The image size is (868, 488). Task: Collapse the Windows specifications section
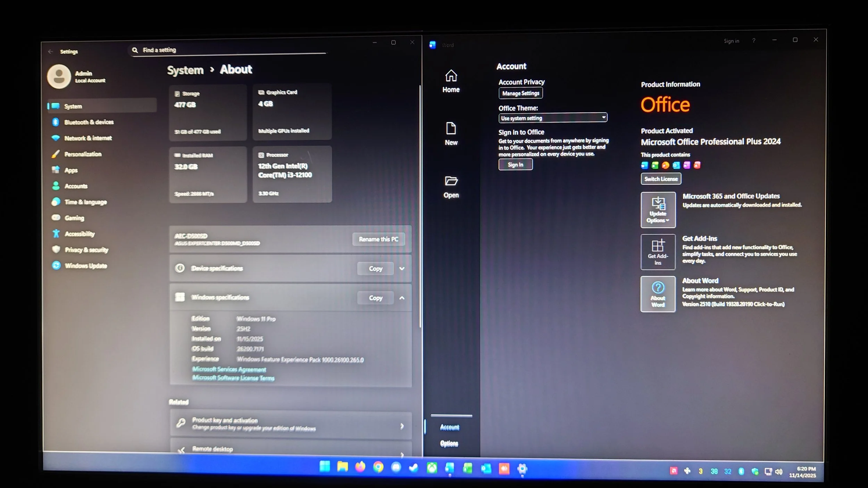(402, 298)
